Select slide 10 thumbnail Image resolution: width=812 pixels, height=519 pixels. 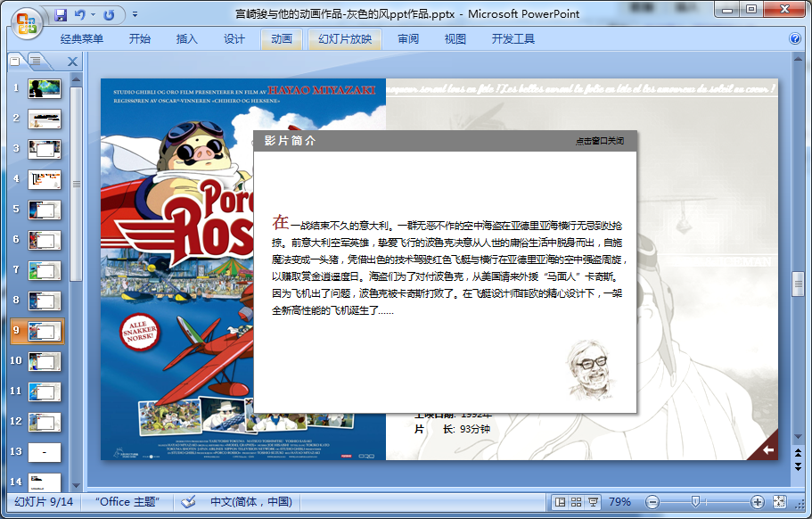point(44,361)
